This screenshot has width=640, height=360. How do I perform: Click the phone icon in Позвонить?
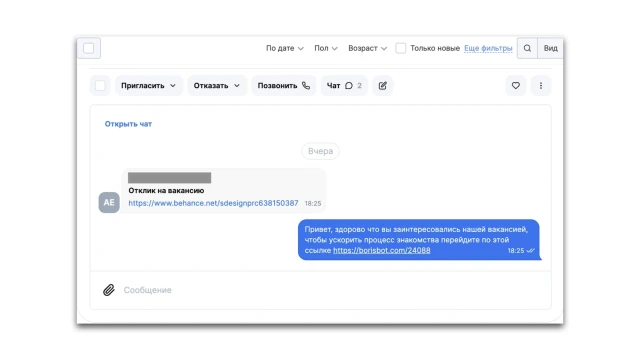pyautogui.click(x=306, y=86)
